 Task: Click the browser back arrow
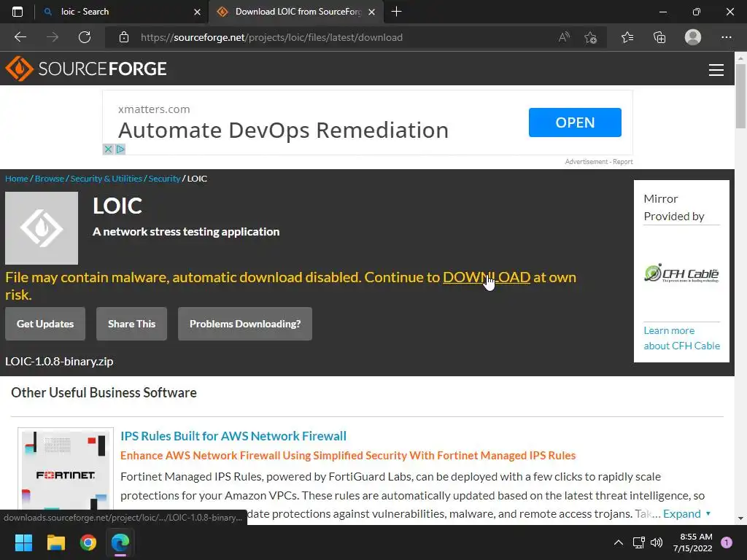pyautogui.click(x=20, y=37)
